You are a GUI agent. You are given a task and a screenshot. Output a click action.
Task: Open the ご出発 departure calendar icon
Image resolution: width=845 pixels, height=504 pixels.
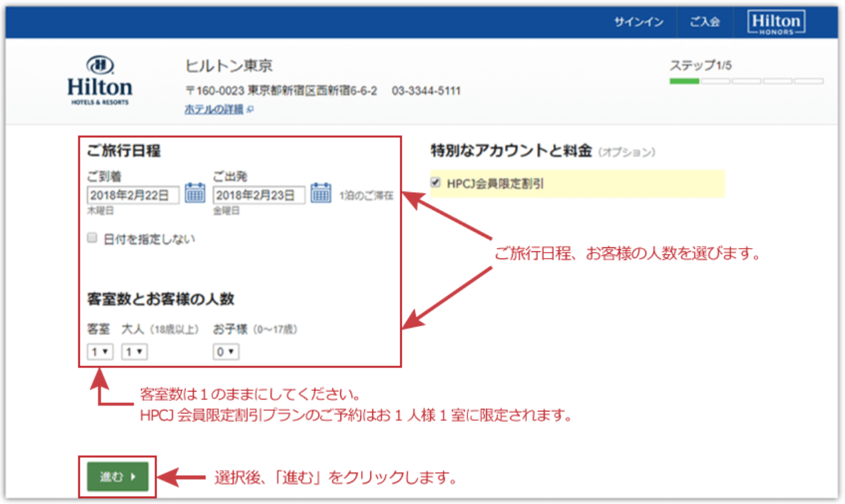(x=320, y=193)
